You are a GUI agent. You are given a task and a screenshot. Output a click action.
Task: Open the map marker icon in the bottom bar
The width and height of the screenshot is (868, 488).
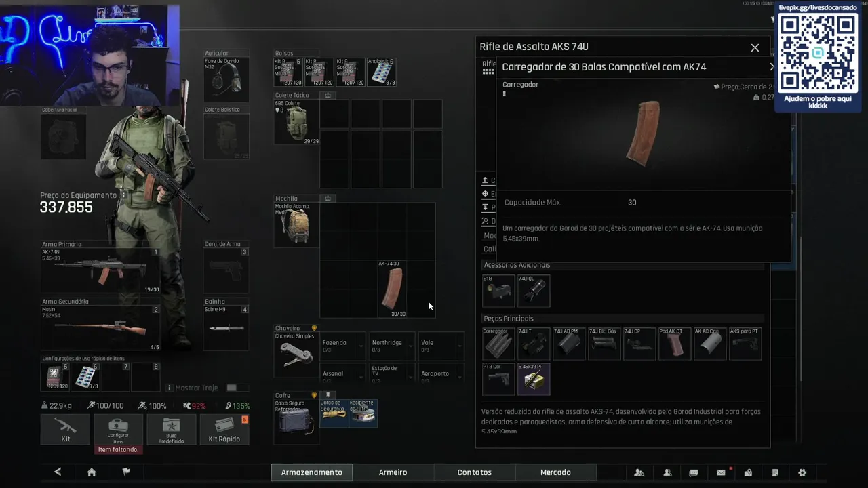coord(748,472)
